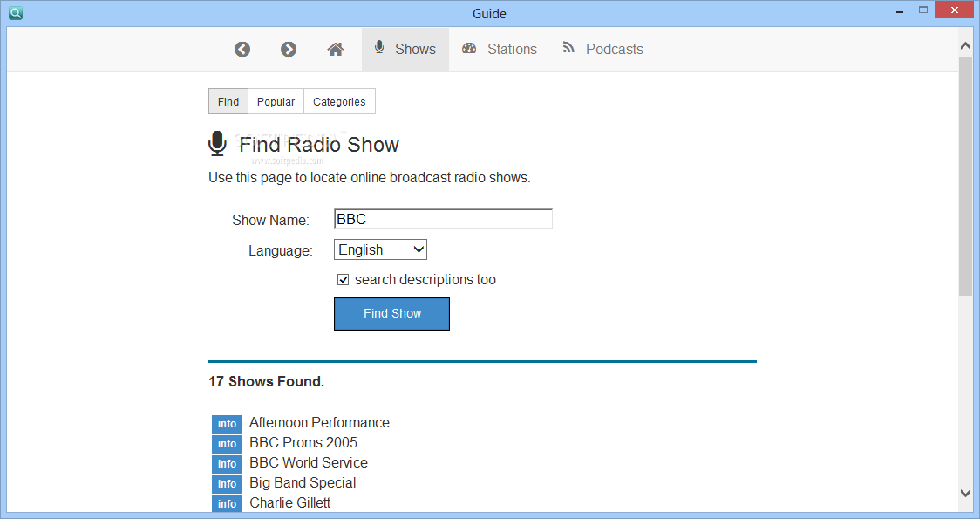Click the vertical scrollbar thumb

(966, 176)
